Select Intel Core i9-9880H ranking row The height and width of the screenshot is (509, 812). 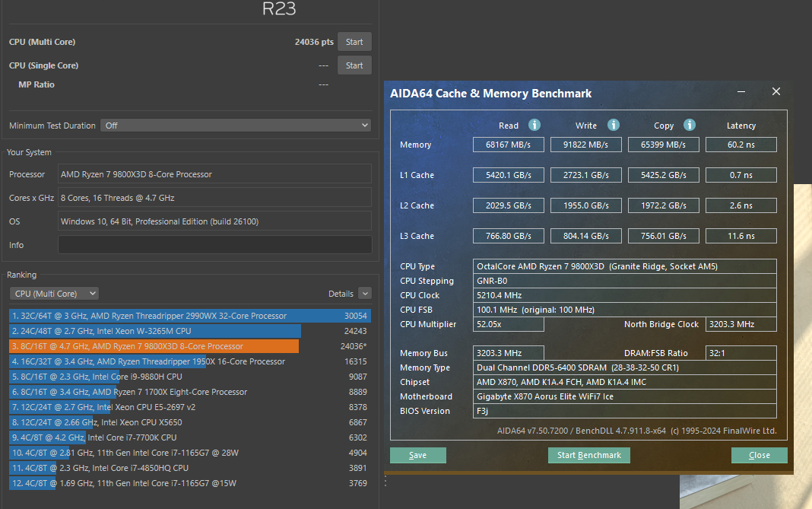point(189,377)
